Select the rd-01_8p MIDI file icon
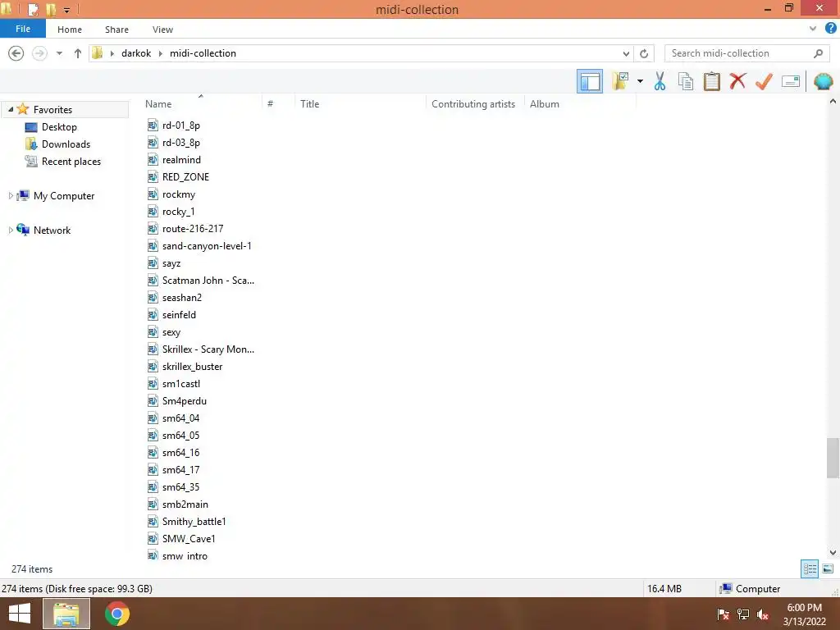840x630 pixels. (x=153, y=126)
